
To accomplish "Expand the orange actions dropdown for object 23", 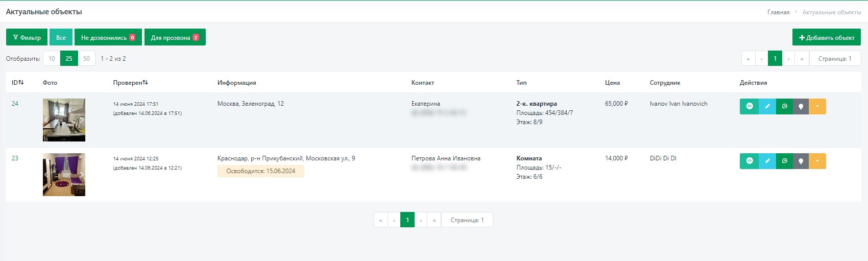I will point(817,161).
